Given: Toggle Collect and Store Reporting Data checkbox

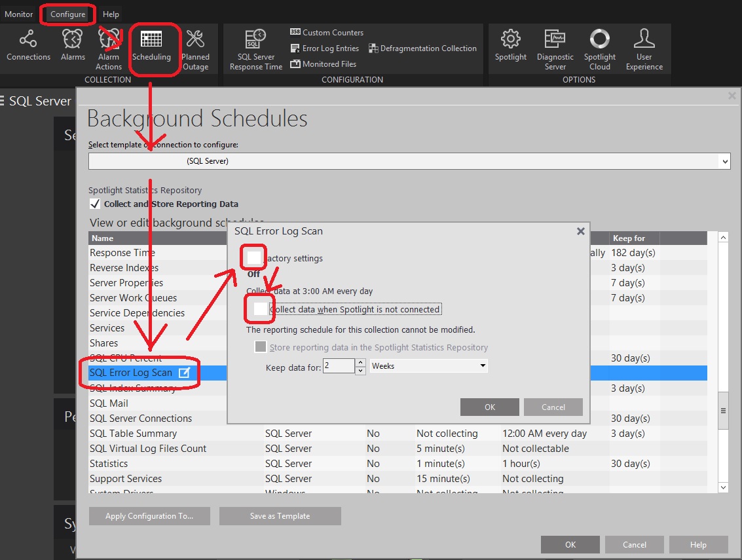Looking at the screenshot, I should point(95,204).
